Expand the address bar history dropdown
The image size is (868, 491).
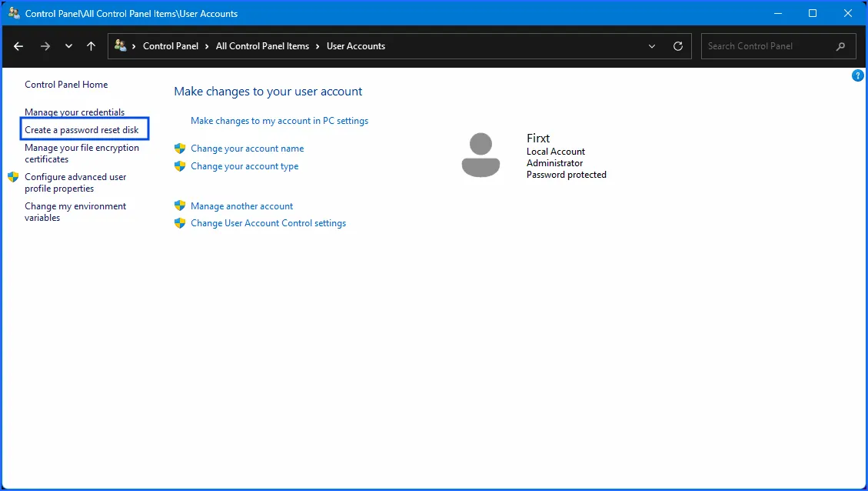652,46
